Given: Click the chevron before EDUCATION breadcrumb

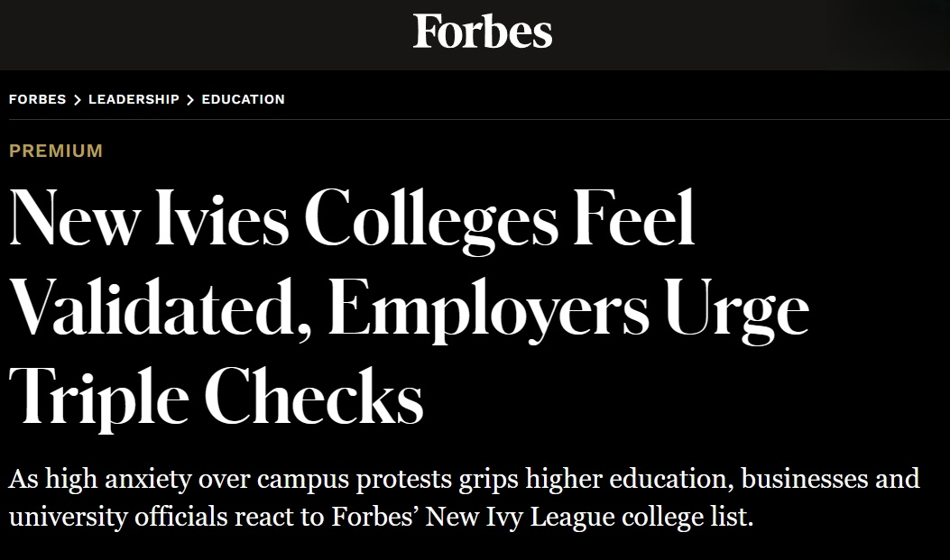Looking at the screenshot, I should coord(190,100).
